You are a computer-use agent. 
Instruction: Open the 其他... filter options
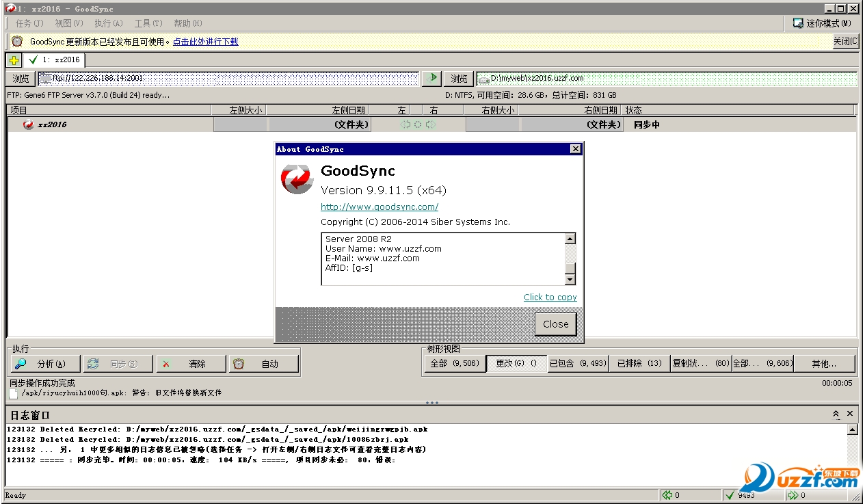(x=824, y=364)
